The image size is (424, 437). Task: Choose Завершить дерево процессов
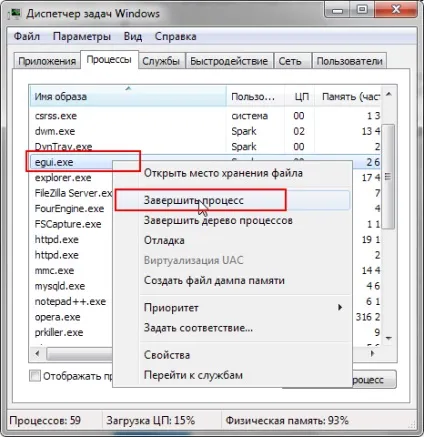click(x=232, y=220)
